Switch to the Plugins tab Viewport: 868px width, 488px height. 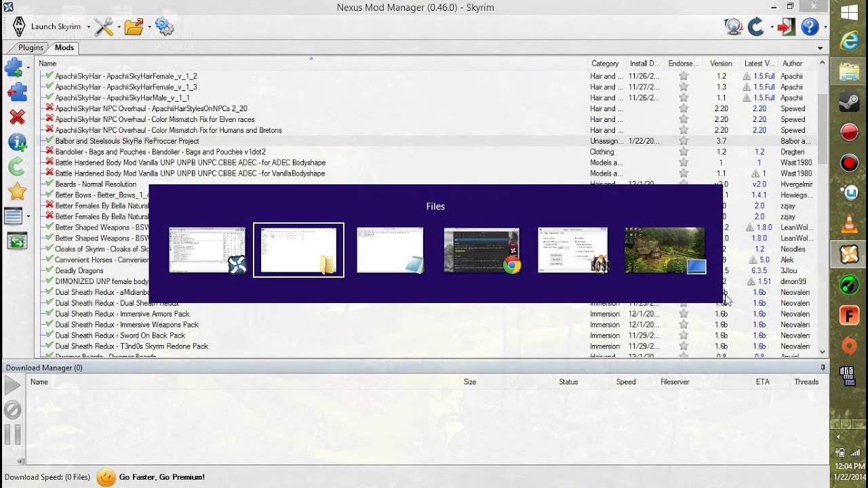click(31, 47)
